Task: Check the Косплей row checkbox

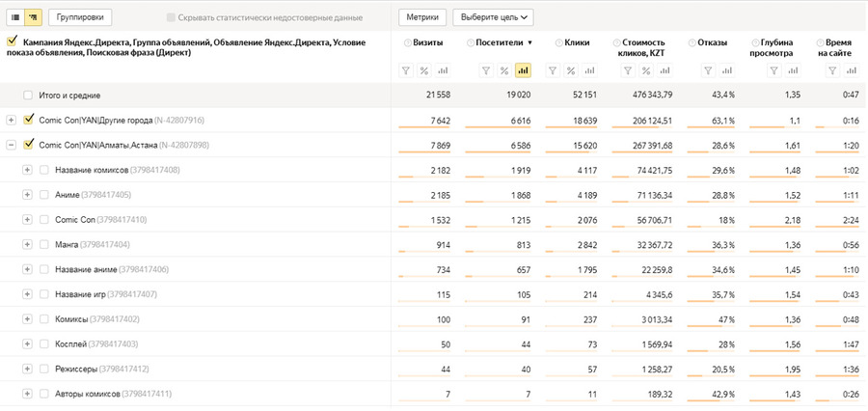Action: coord(44,344)
